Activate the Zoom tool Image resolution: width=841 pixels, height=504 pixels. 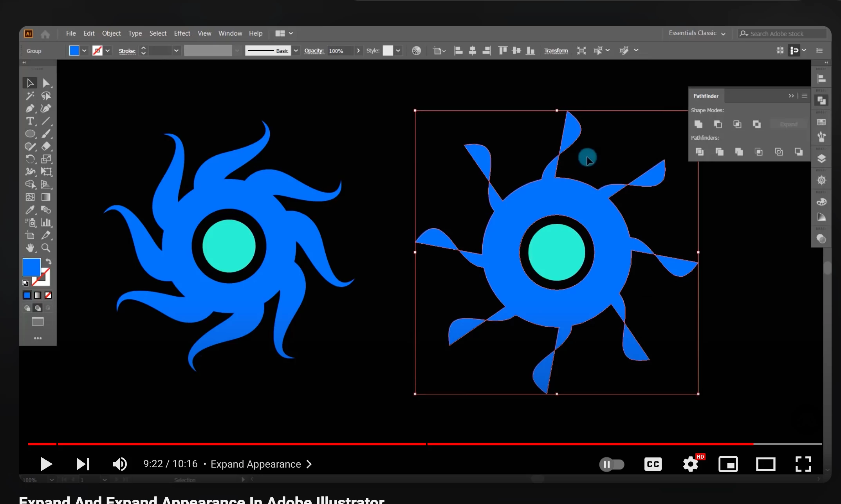[x=46, y=248]
